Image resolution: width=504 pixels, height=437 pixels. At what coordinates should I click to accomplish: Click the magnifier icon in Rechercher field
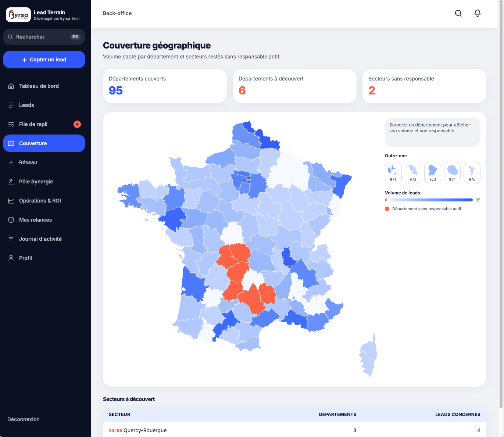pos(10,37)
